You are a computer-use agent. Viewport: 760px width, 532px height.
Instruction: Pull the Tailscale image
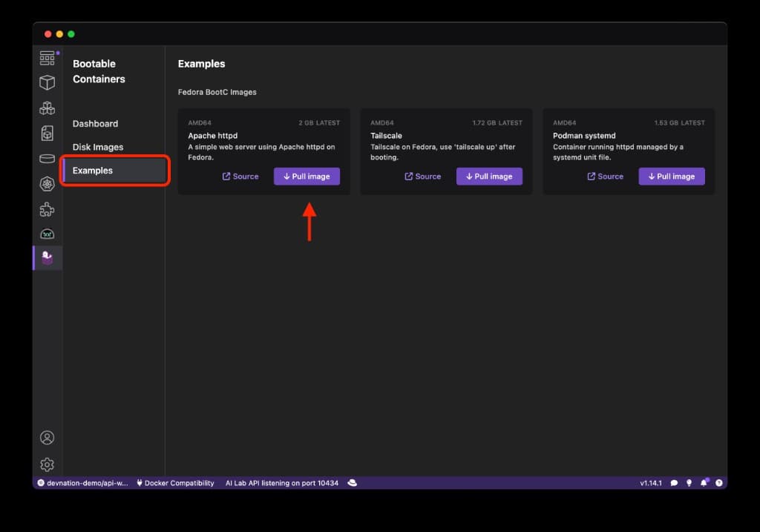point(489,177)
